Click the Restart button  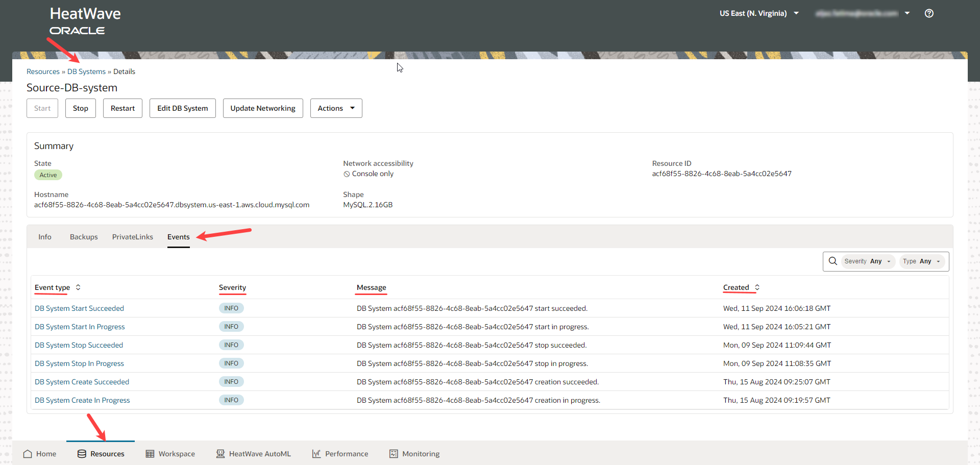click(x=122, y=108)
